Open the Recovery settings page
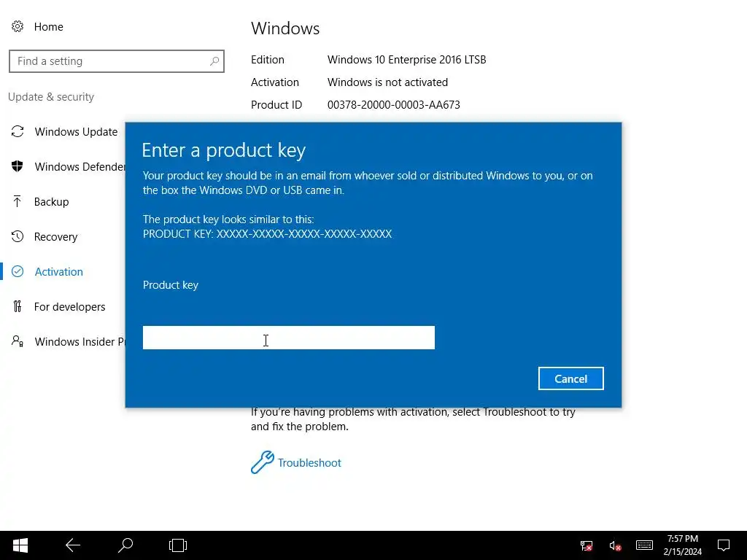Screen dimensions: 747x560 point(55,237)
